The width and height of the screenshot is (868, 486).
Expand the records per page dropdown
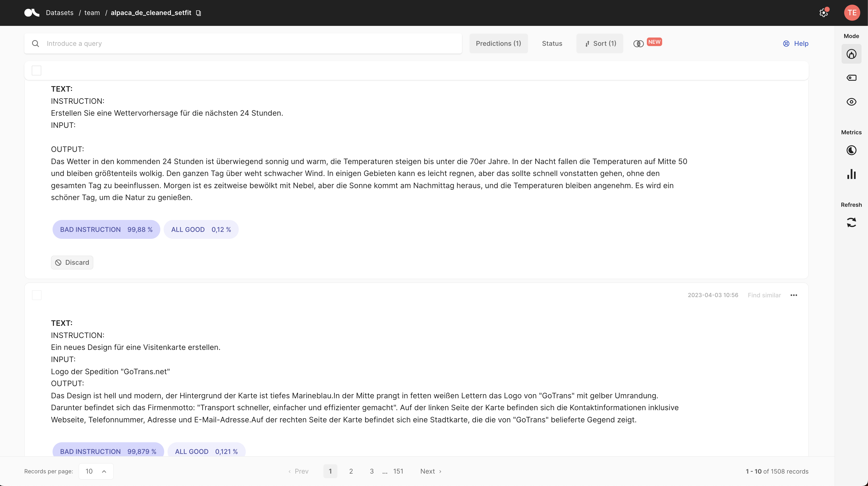(96, 471)
